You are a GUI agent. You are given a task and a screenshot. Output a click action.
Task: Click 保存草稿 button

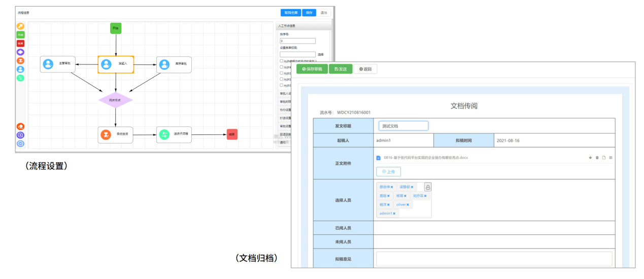[x=312, y=69]
